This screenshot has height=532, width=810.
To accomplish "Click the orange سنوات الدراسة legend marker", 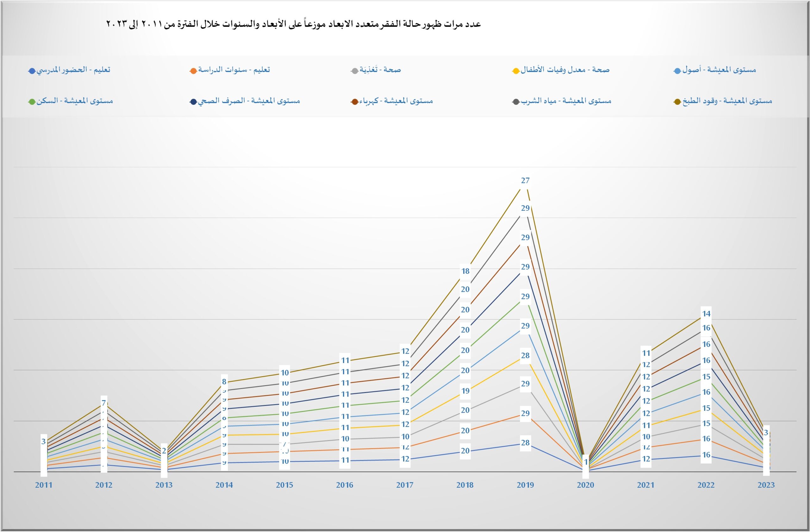I will point(193,72).
